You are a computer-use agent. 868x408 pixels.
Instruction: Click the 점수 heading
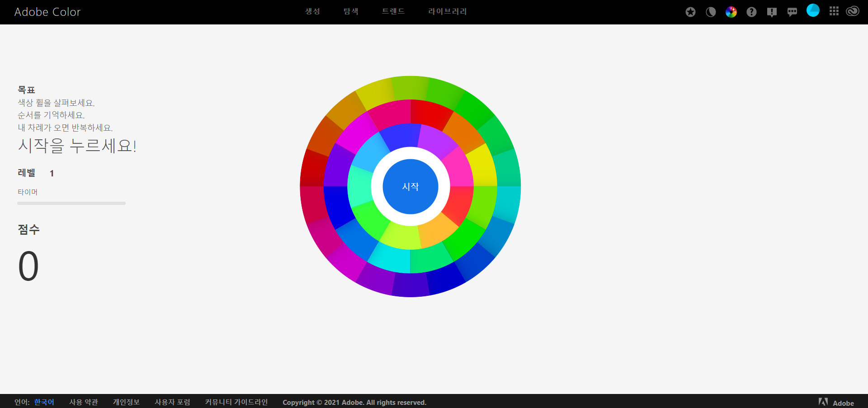(29, 229)
